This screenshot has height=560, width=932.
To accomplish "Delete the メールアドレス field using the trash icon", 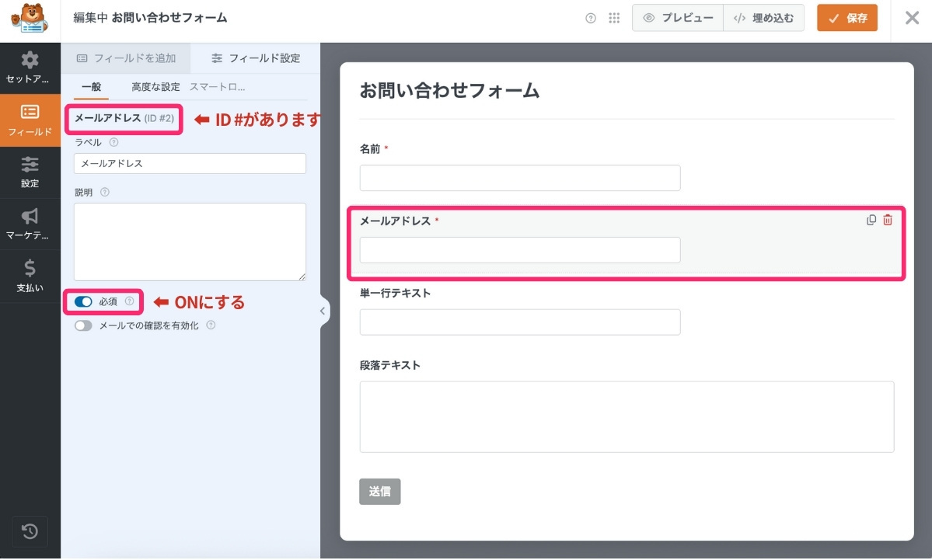I will [887, 220].
